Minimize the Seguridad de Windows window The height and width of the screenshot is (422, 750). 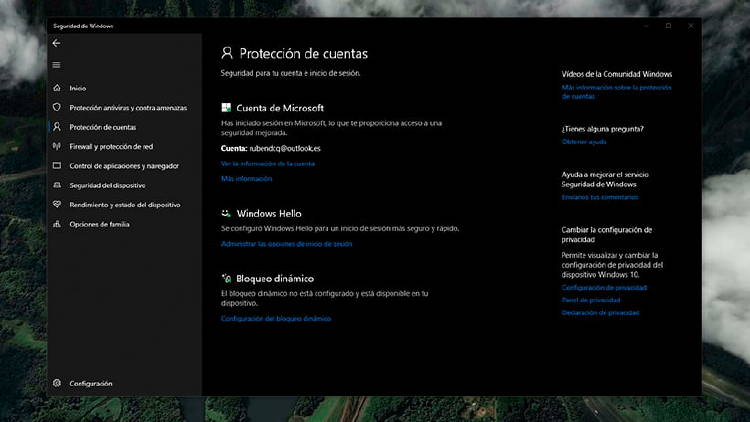(x=646, y=26)
